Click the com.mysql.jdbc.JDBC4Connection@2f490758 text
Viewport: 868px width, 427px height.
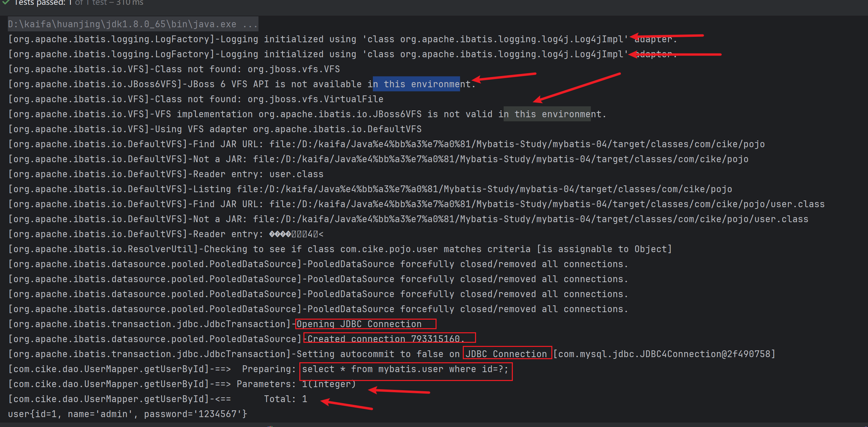(x=664, y=354)
